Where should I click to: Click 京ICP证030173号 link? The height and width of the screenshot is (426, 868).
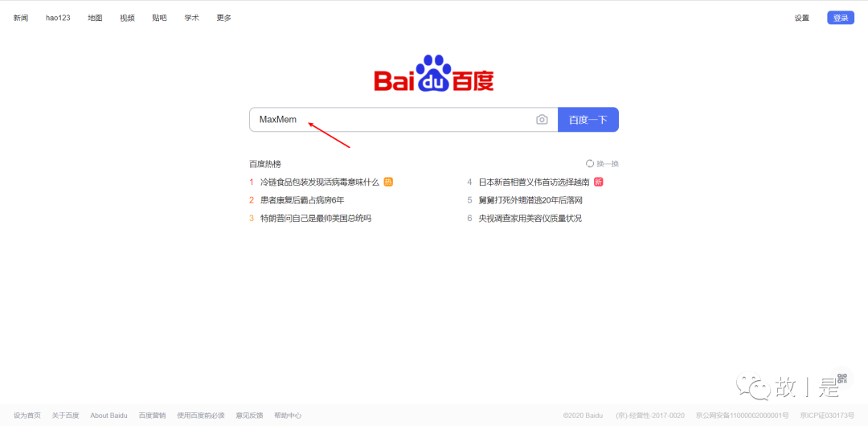827,416
